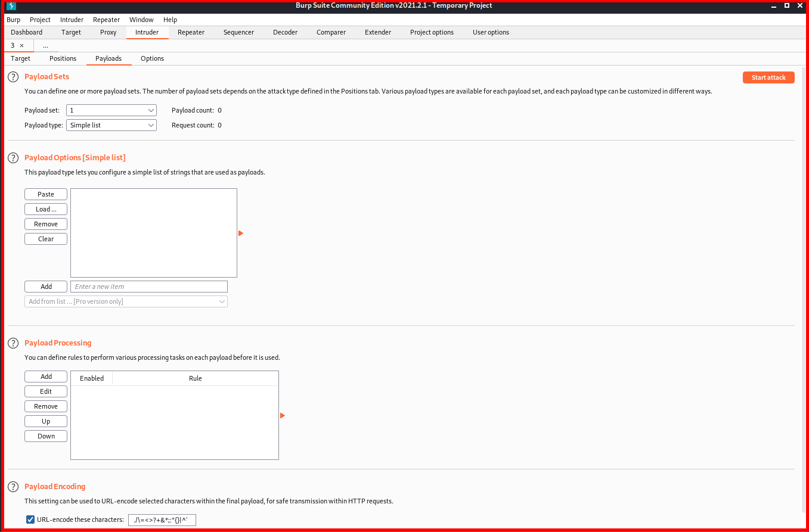Viewport: 809px width, 532px height.
Task: Click Add button in Payload Processing
Action: coord(46,377)
